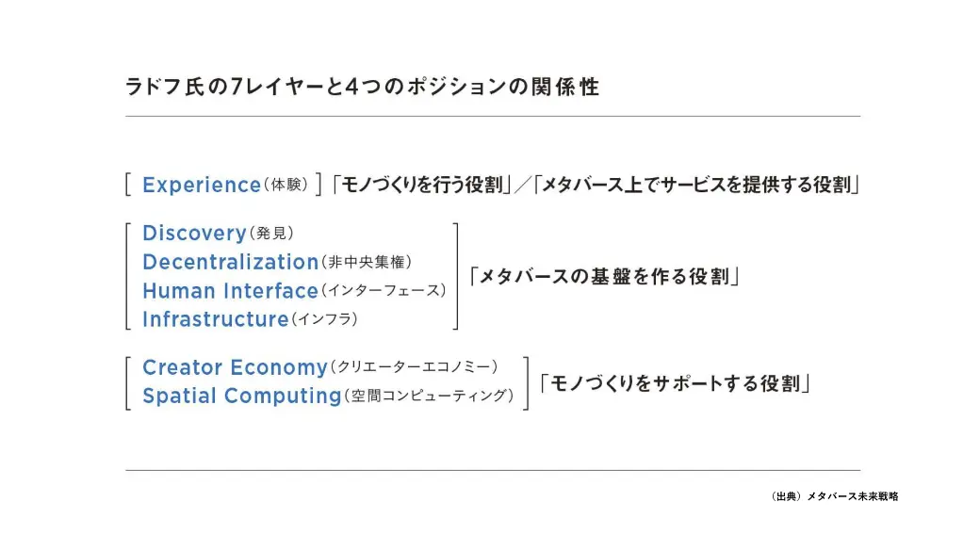This screenshot has height=551, width=980.
Task: Click the (出典) source label
Action: tap(786, 496)
